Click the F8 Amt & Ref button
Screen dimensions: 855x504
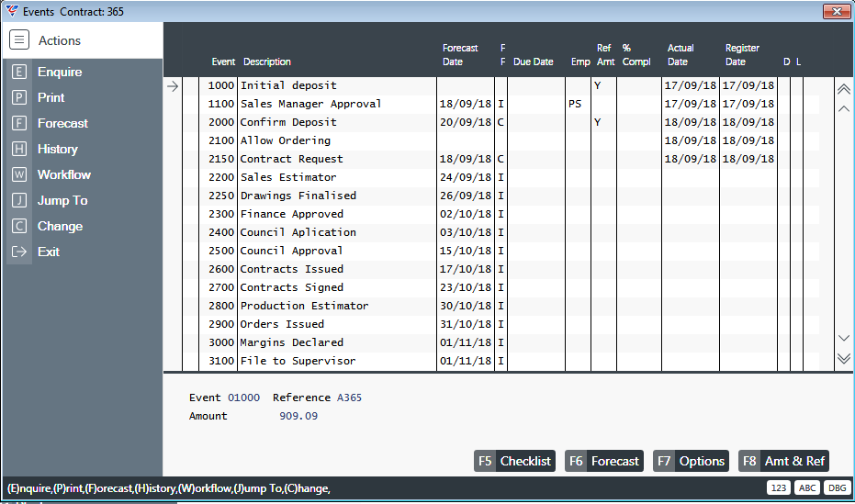(783, 461)
